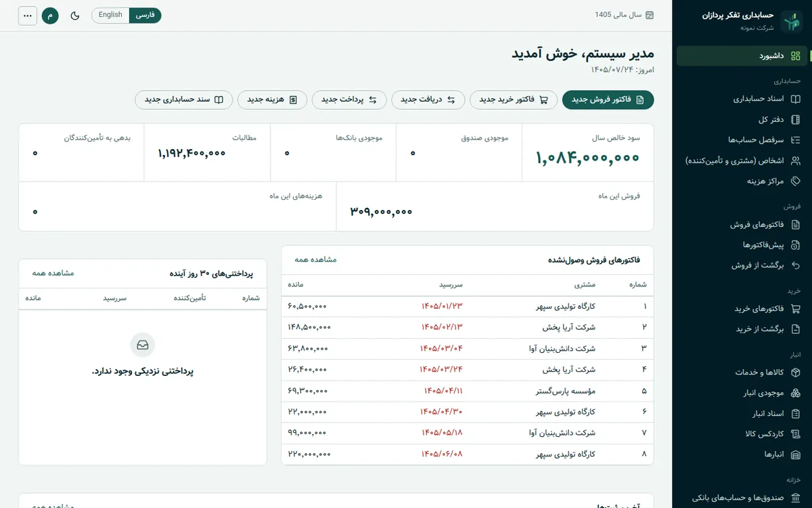Viewport: 812px width, 508px height.
Task: Click the بدهی به تأمین‌کنندگان card
Action: 81,152
